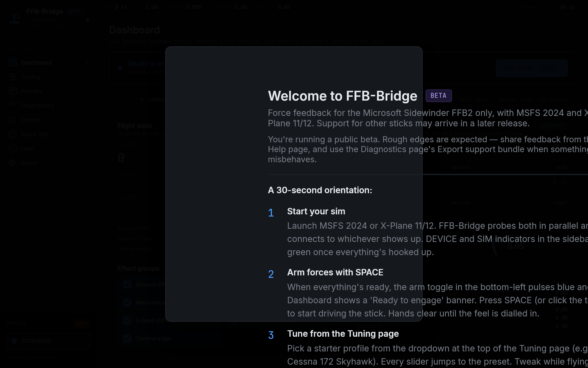
Task: Click the About gear icon
Action: coord(13,163)
